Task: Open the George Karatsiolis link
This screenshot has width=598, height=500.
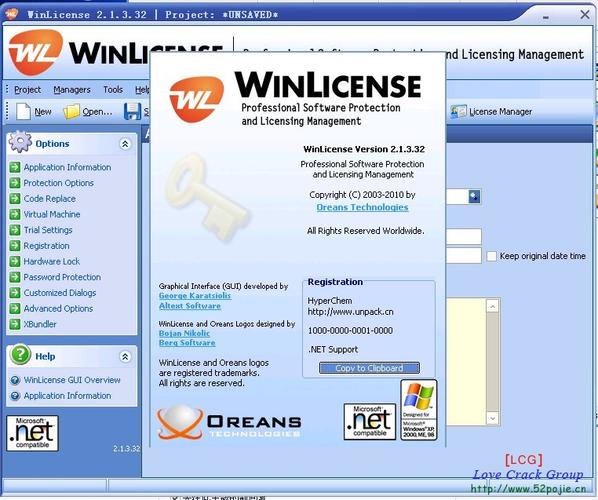Action: [195, 296]
